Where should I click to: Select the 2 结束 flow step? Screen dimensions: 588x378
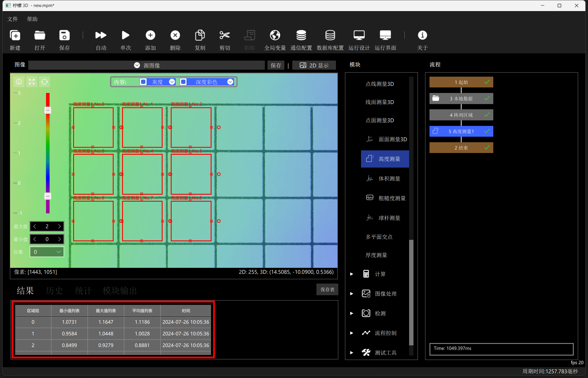461,148
